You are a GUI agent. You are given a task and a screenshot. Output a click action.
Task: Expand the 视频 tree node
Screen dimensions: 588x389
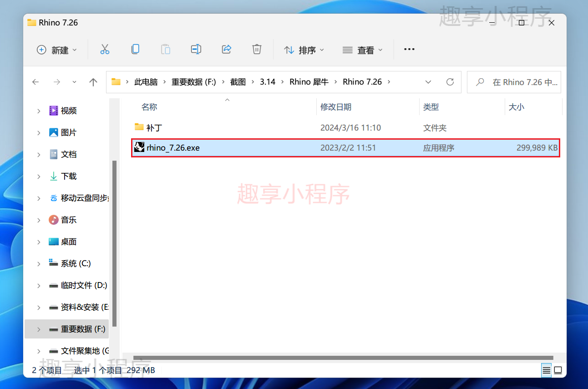(x=39, y=111)
